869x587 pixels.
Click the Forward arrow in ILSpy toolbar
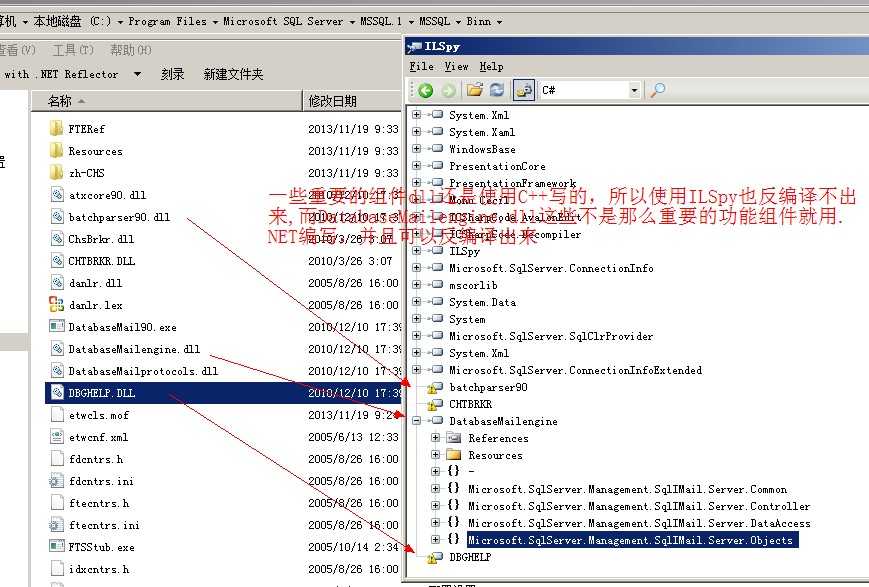click(448, 90)
